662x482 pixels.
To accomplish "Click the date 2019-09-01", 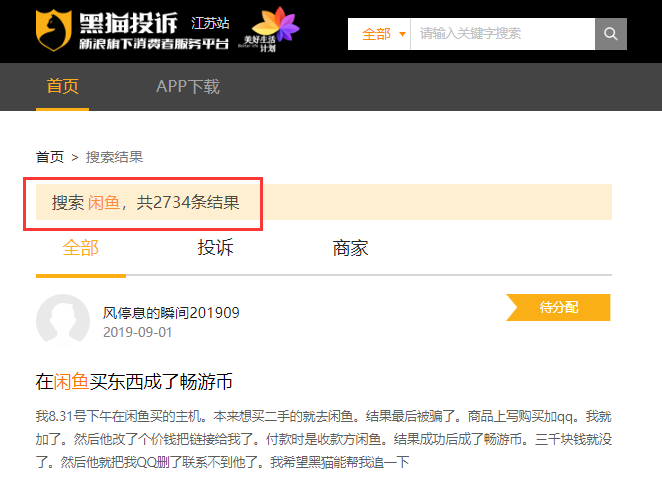I will click(138, 332).
